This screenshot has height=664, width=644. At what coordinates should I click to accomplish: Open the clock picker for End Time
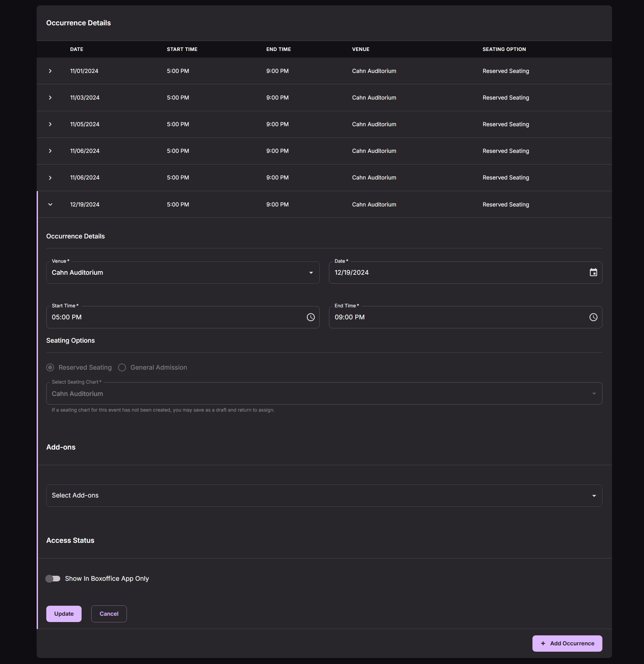pyautogui.click(x=593, y=317)
